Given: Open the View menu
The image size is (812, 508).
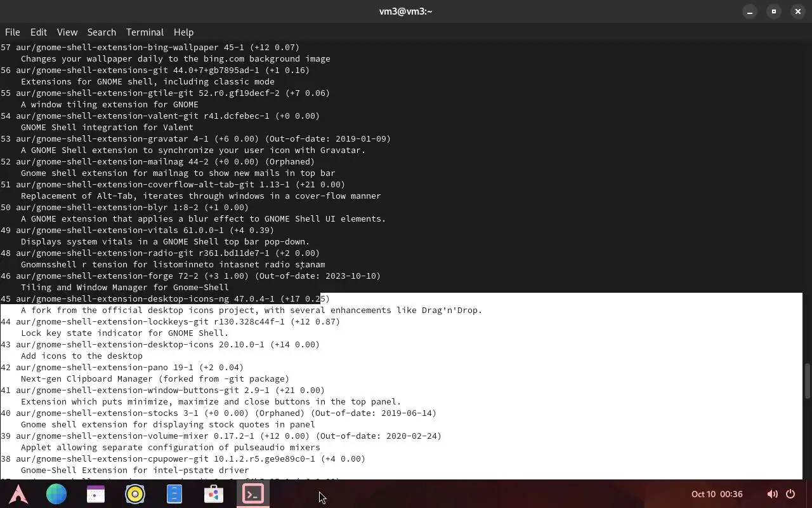Looking at the screenshot, I should point(67,32).
